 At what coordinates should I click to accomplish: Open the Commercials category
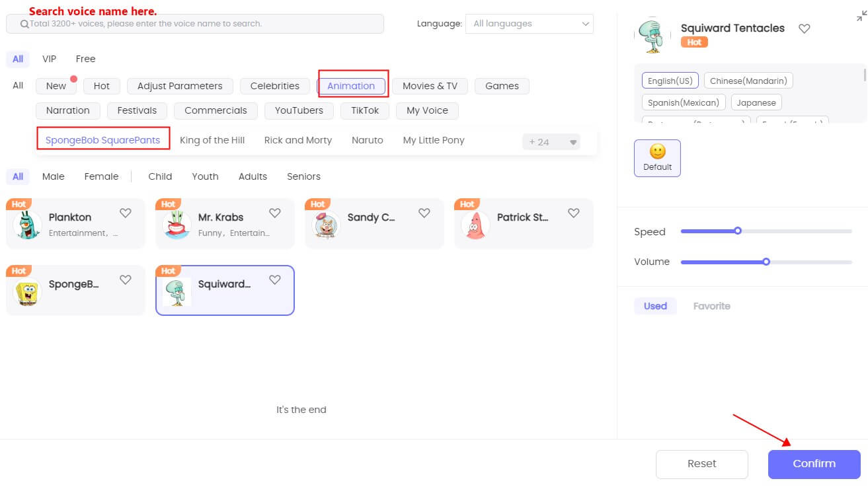pyautogui.click(x=216, y=110)
